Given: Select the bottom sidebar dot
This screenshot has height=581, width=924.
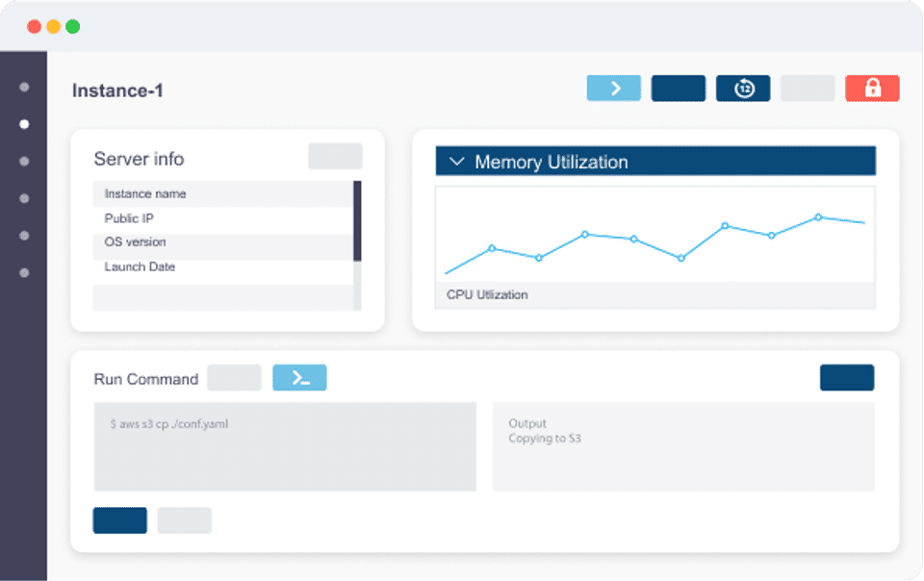Looking at the screenshot, I should [x=24, y=272].
